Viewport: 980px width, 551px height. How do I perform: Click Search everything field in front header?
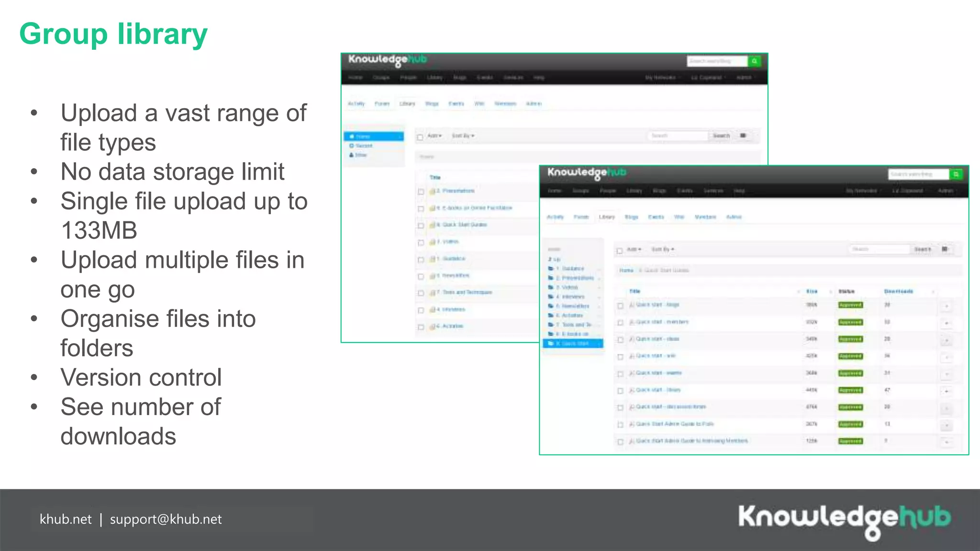[920, 175]
